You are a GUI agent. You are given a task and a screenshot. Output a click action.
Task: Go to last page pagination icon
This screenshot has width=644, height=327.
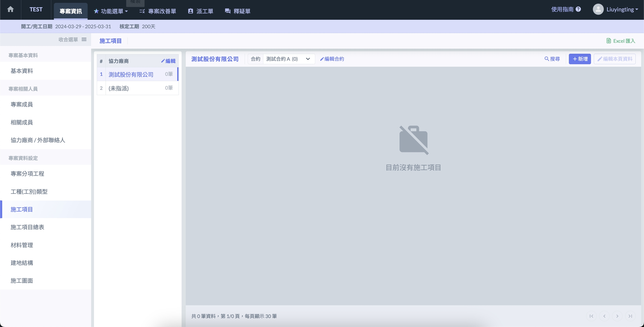point(630,316)
